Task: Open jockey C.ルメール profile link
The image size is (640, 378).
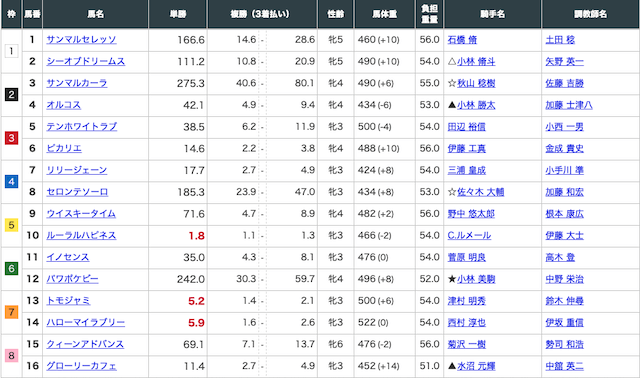Action: point(469,236)
